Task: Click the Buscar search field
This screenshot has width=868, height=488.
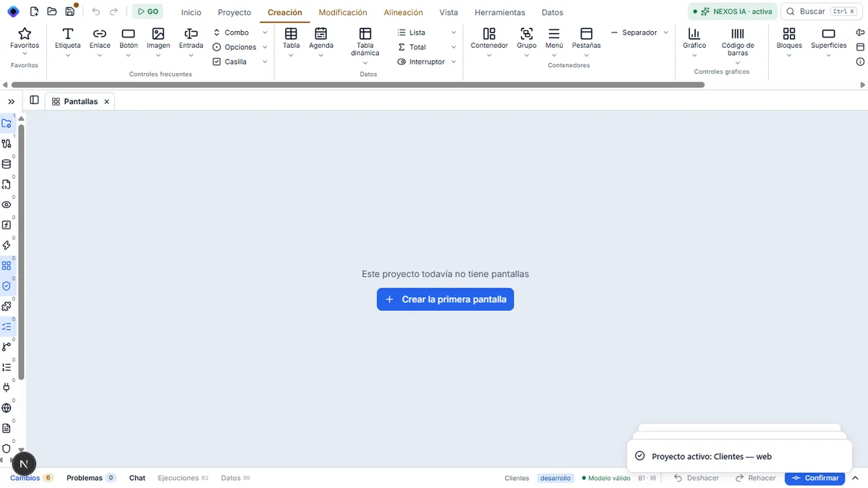Action: [820, 12]
